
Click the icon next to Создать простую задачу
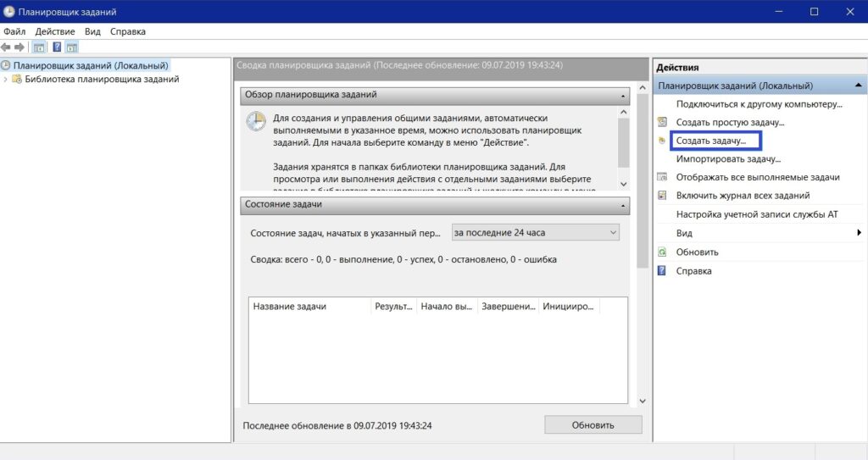[662, 122]
